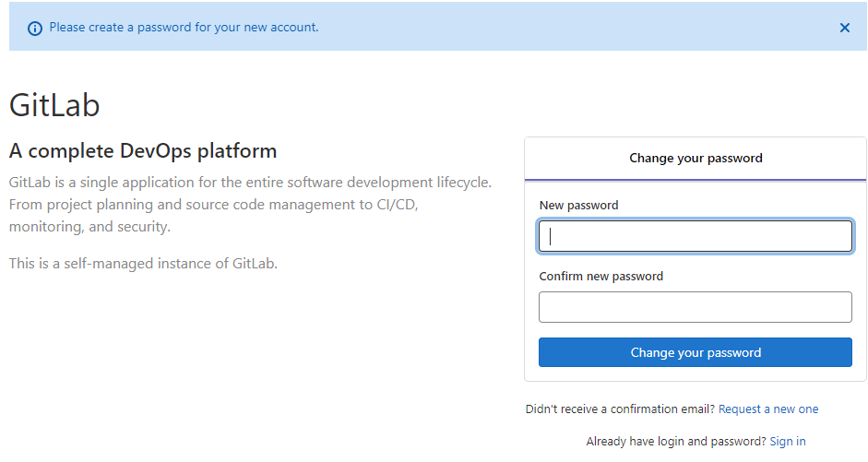Click the empty area of the blue alert banner
Viewport: 868px width, 462px height.
572,28
